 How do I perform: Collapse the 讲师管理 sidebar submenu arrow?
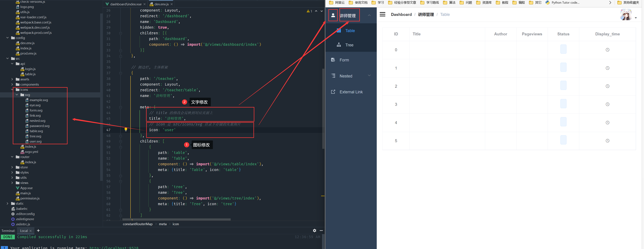[x=369, y=15]
